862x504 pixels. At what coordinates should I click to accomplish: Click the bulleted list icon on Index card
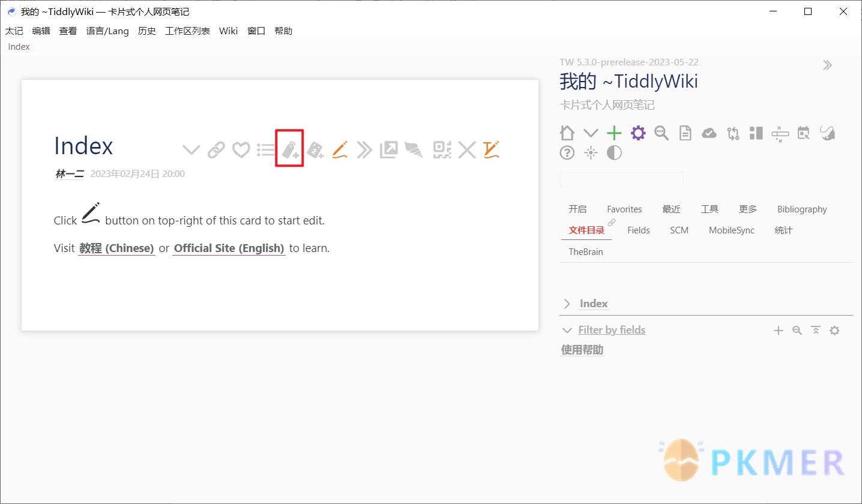(266, 149)
